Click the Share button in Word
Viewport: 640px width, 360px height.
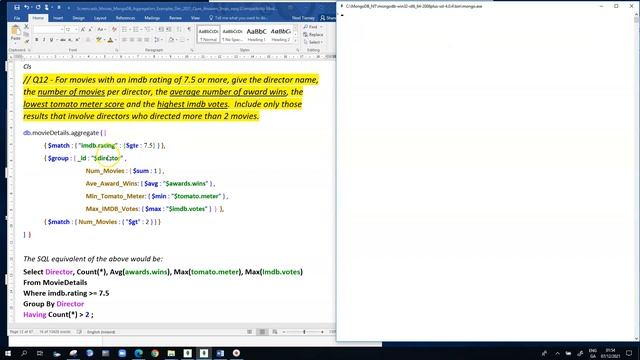(x=327, y=18)
